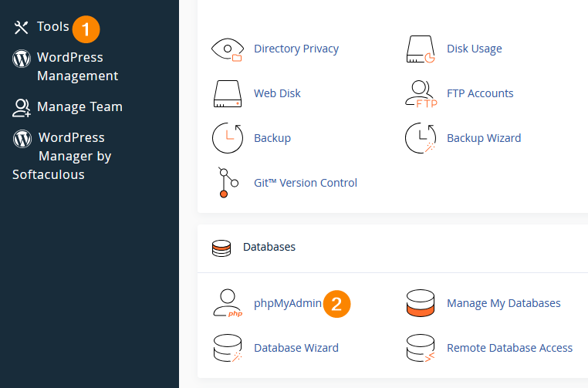The width and height of the screenshot is (588, 388).
Task: Click the Directory Privacy eye icon
Action: click(x=228, y=49)
